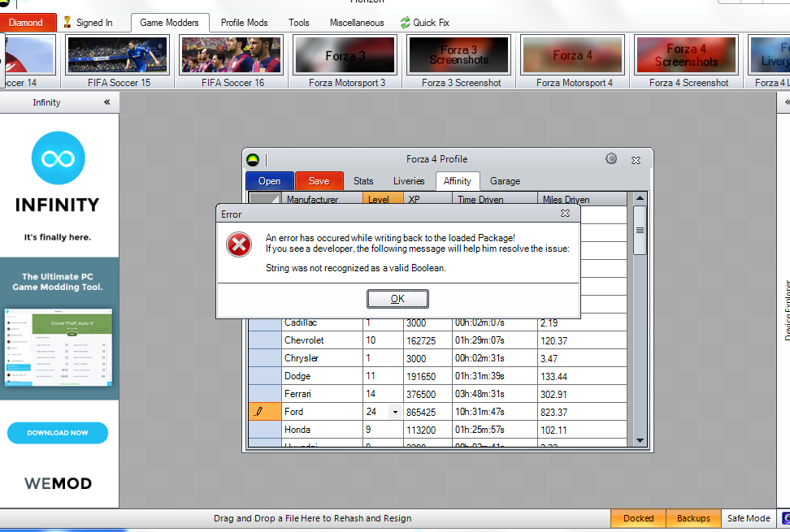
Task: Switch to Profile Mods tab
Action: click(x=245, y=23)
